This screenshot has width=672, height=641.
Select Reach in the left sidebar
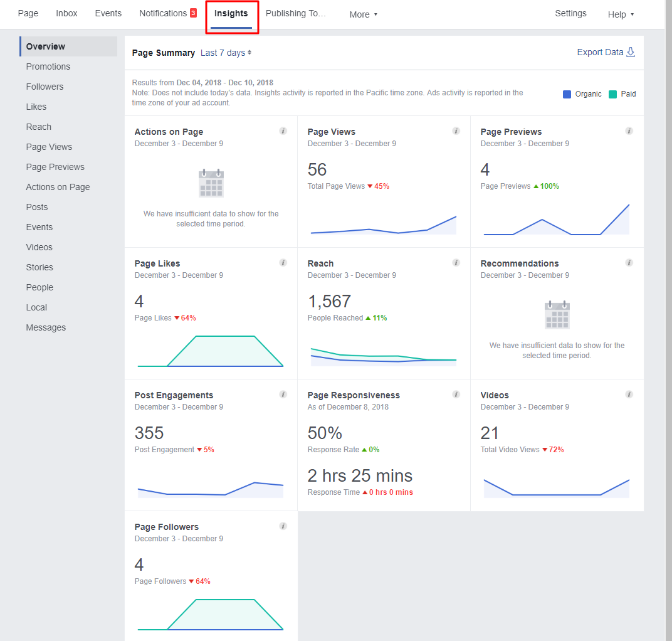pyautogui.click(x=38, y=126)
